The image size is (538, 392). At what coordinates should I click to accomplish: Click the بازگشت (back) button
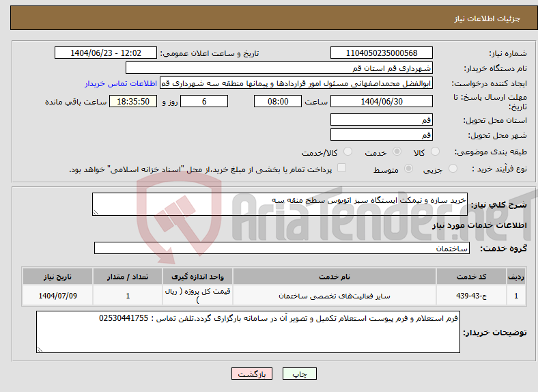[252, 374]
